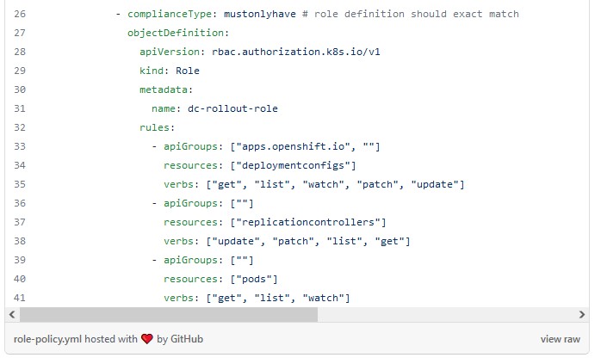Click the red heart icon
The image size is (607, 364).
[146, 339]
